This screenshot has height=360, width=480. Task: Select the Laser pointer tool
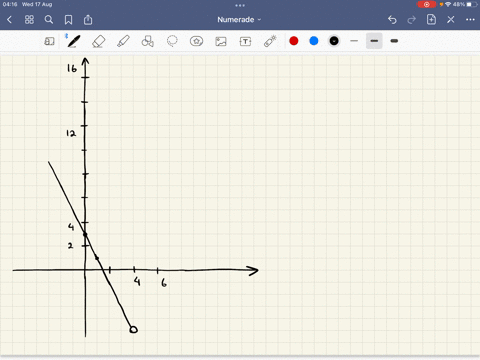(x=270, y=41)
